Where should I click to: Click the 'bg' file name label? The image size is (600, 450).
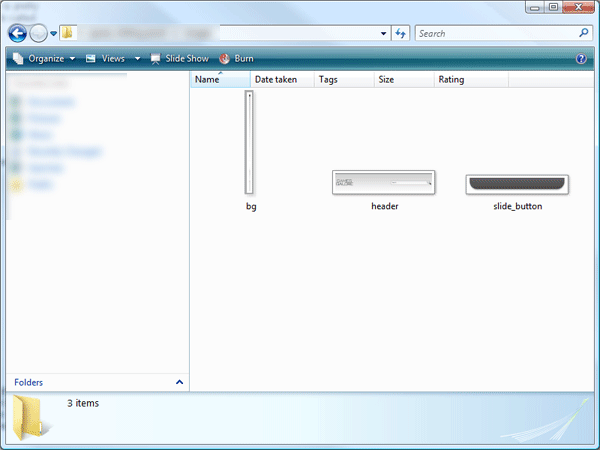(x=251, y=206)
